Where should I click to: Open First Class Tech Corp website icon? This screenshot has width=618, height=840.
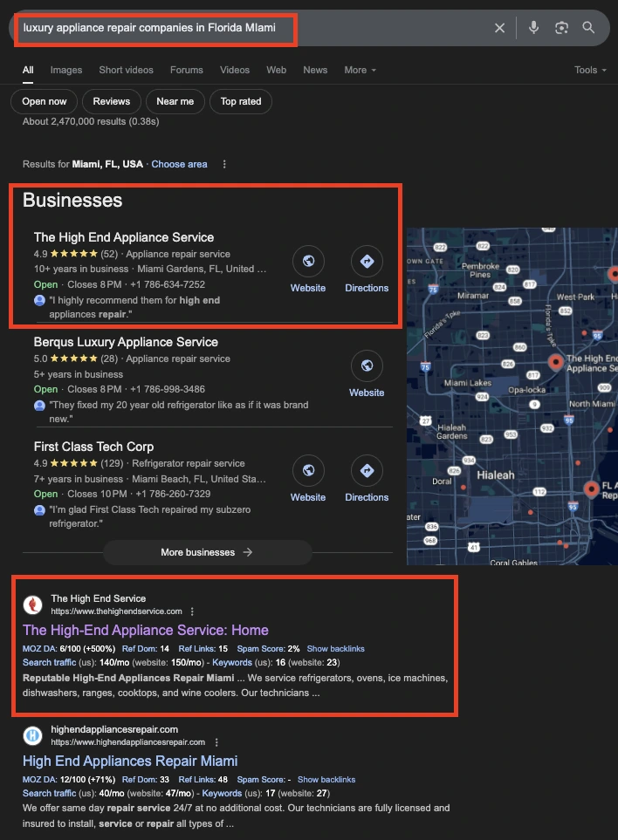click(308, 470)
